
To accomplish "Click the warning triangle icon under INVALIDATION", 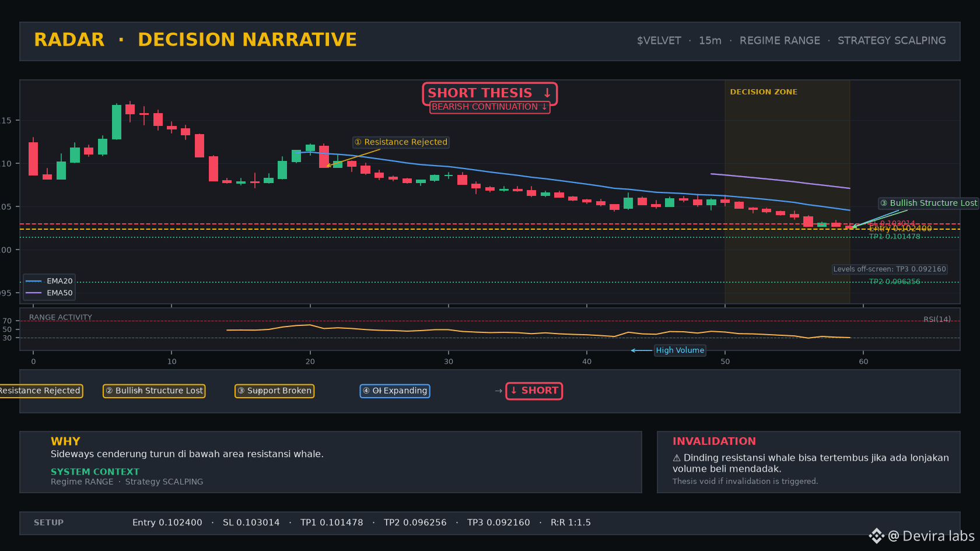I will point(677,458).
